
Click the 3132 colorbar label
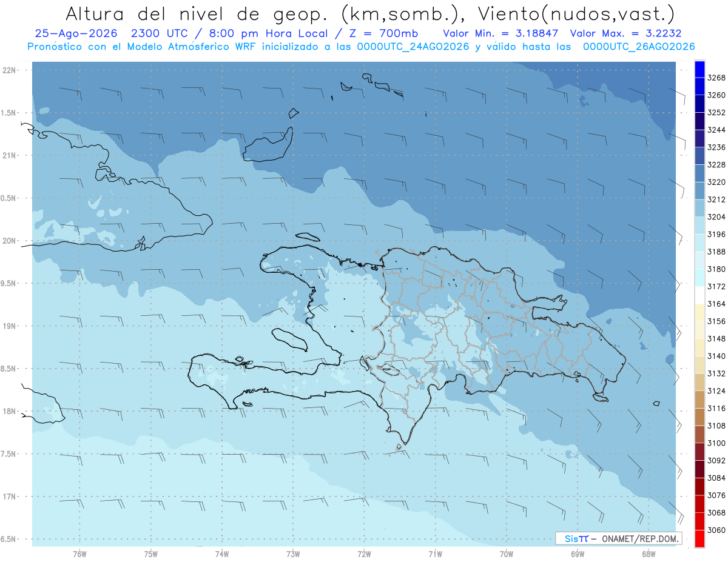[x=716, y=373]
